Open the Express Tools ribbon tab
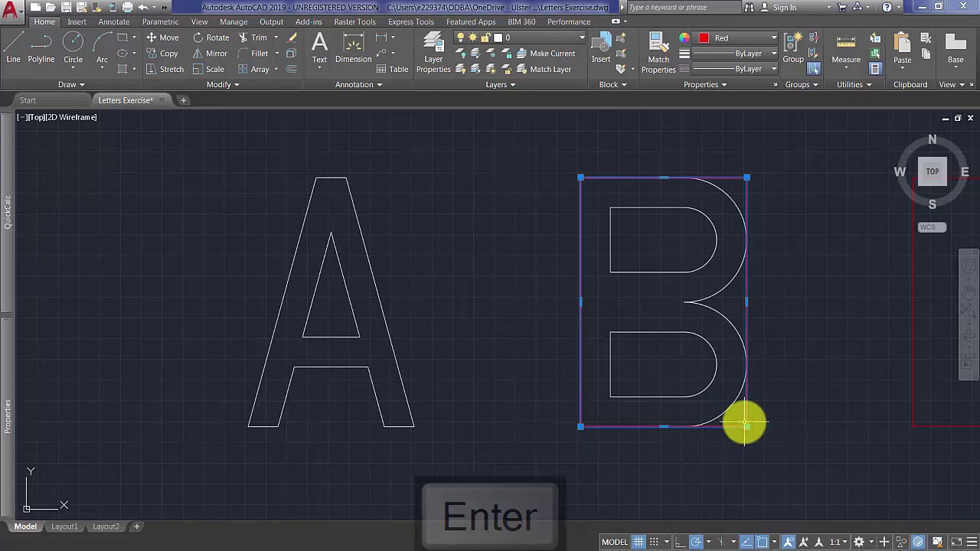 410,21
